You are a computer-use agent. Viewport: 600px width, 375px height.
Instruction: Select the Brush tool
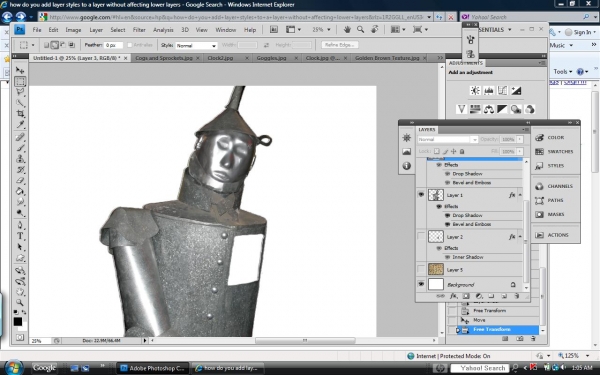[20, 148]
